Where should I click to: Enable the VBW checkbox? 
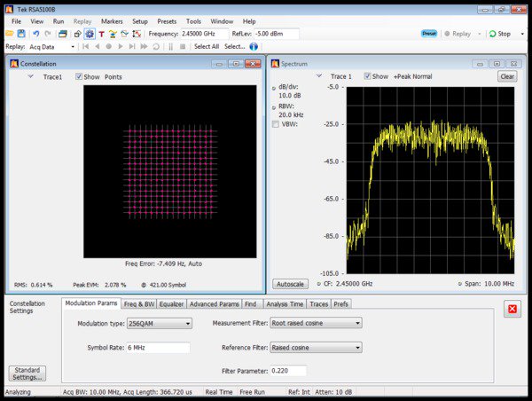coord(275,124)
